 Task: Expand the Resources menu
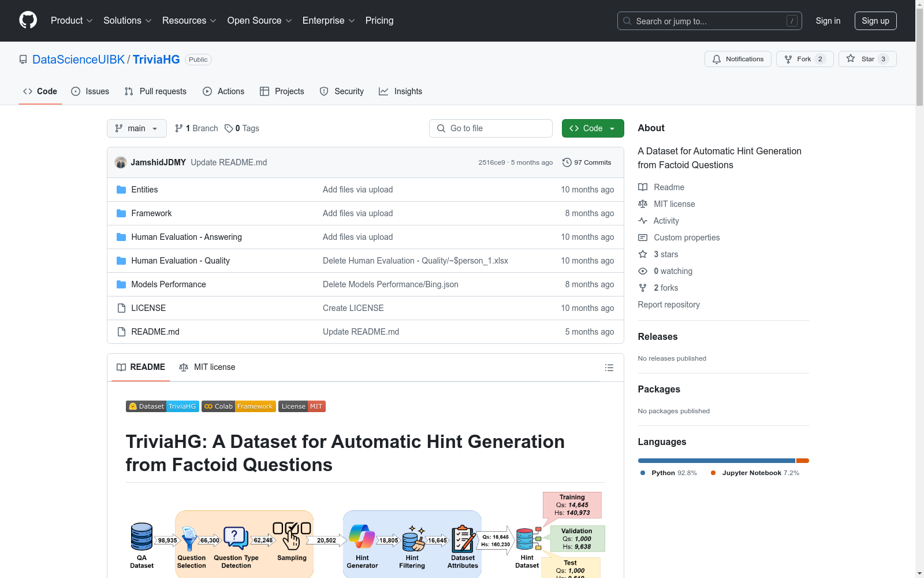pyautogui.click(x=189, y=21)
